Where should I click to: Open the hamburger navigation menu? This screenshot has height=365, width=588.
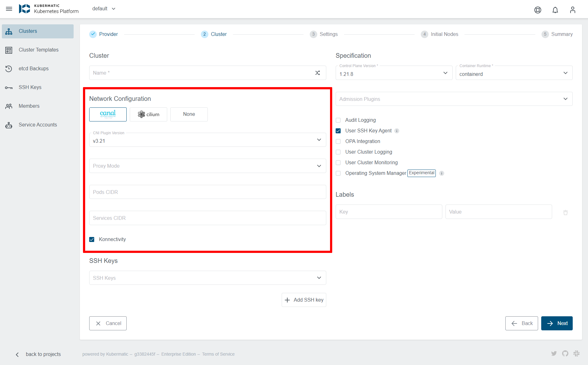[9, 8]
